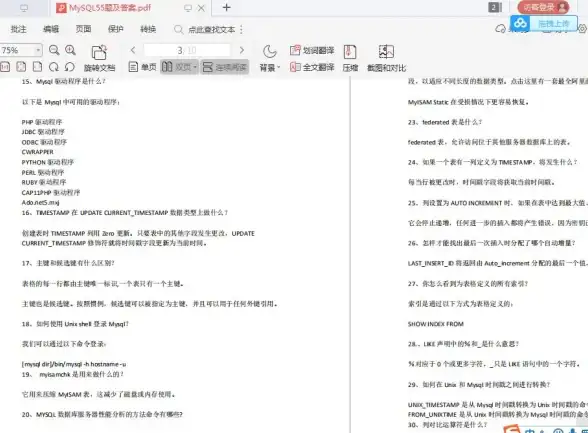The width and height of the screenshot is (588, 433).
Task: Open the home tab with monitor icon
Action: click(24, 8)
